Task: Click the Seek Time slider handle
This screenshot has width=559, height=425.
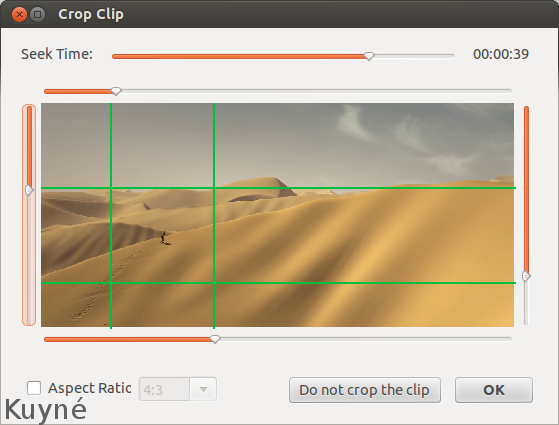Action: (369, 56)
